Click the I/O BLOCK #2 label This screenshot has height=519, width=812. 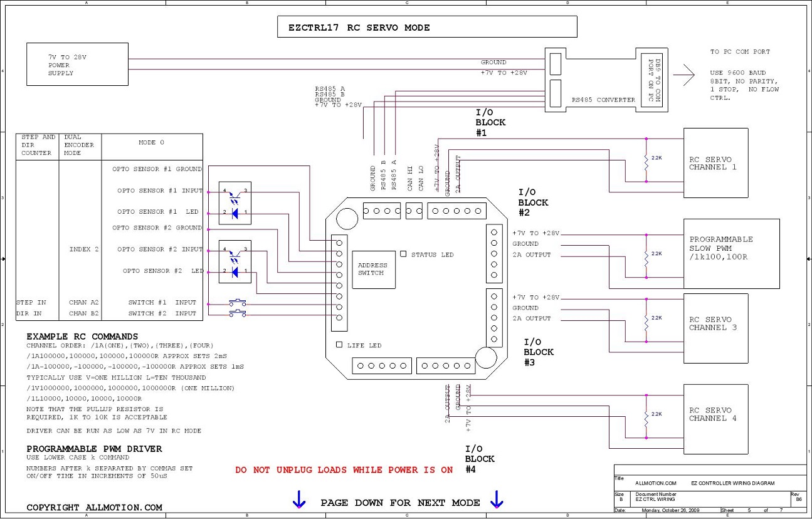pos(533,202)
